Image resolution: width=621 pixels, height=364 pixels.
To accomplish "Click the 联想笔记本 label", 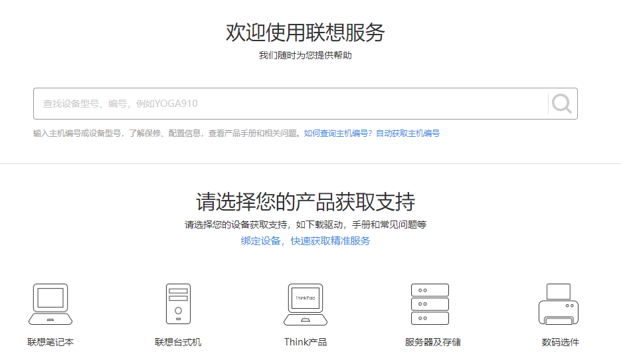I will (x=50, y=343).
